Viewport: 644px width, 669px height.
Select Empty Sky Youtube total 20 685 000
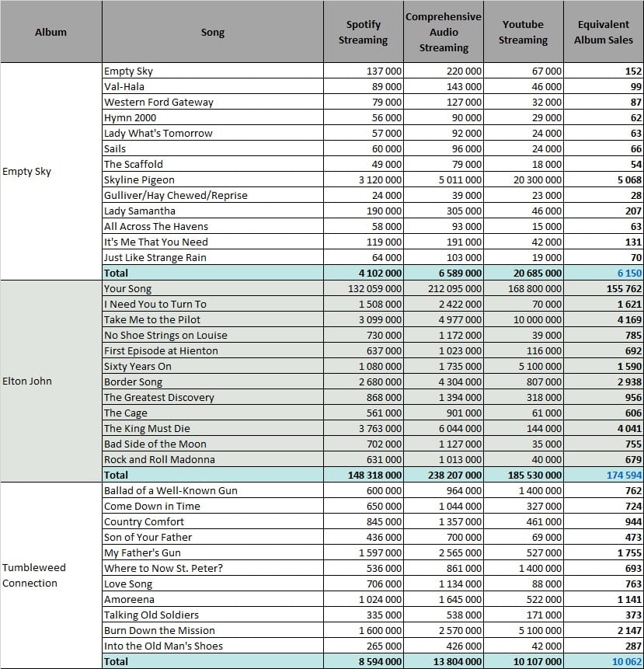click(524, 273)
